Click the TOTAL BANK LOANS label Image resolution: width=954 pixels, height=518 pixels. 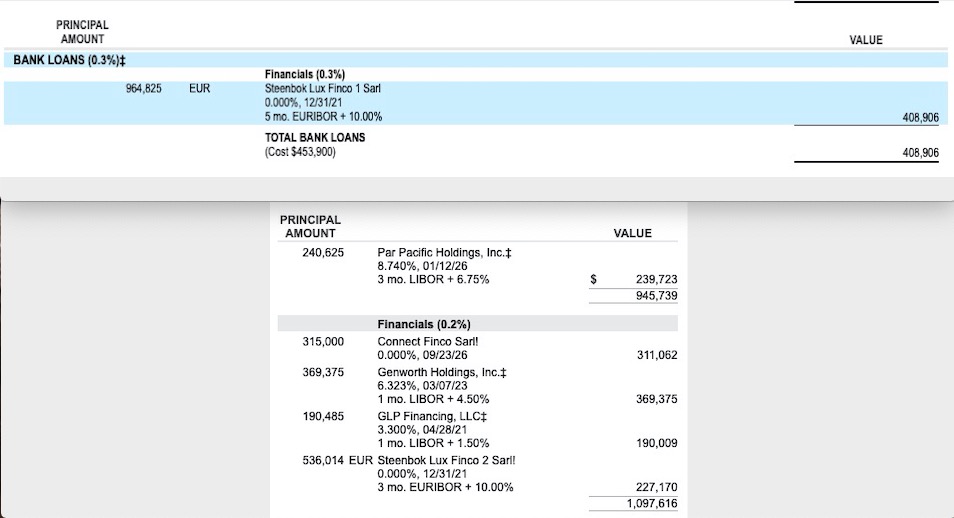pyautogui.click(x=314, y=137)
